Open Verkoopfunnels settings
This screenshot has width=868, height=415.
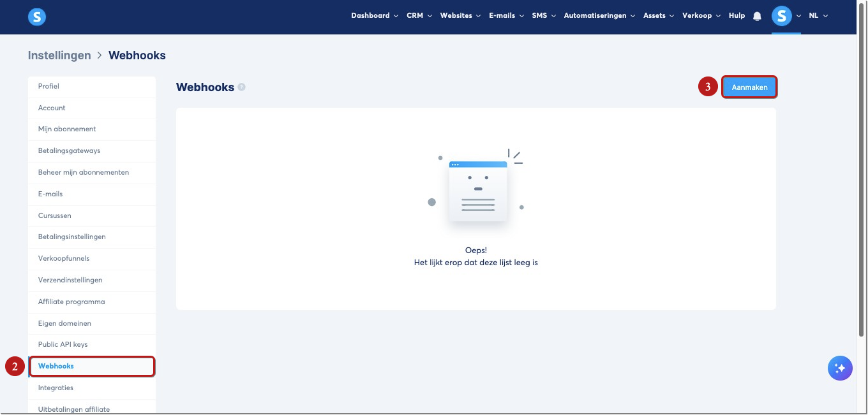click(x=92, y=259)
